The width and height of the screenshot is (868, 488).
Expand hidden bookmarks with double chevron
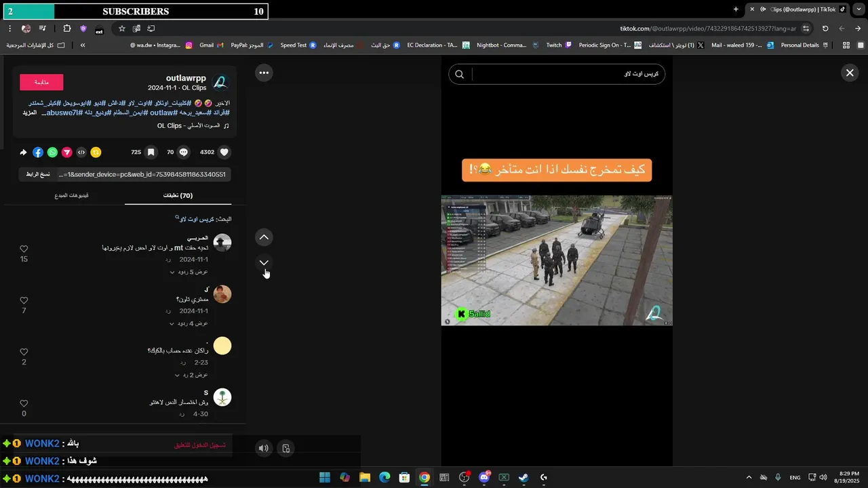[83, 45]
